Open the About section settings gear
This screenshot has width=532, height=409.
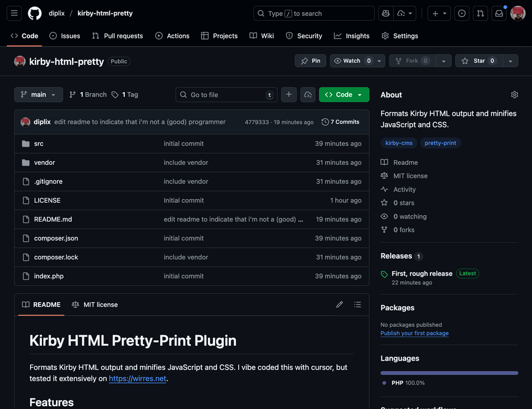tap(514, 95)
